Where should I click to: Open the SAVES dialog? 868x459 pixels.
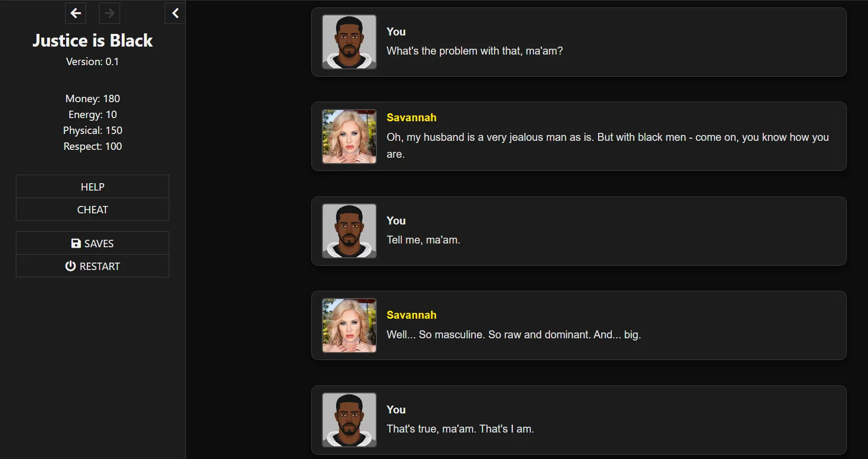coord(93,243)
